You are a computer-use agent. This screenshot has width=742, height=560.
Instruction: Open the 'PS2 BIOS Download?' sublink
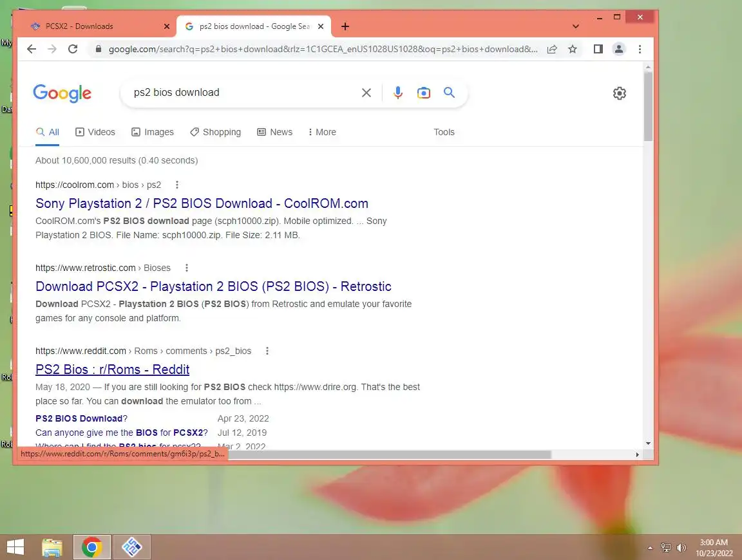coord(81,418)
